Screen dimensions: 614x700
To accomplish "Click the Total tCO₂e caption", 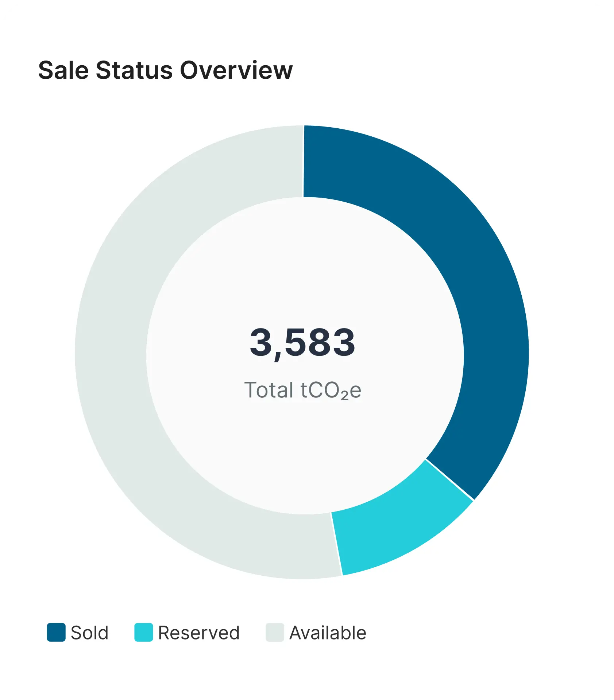I will (302, 390).
